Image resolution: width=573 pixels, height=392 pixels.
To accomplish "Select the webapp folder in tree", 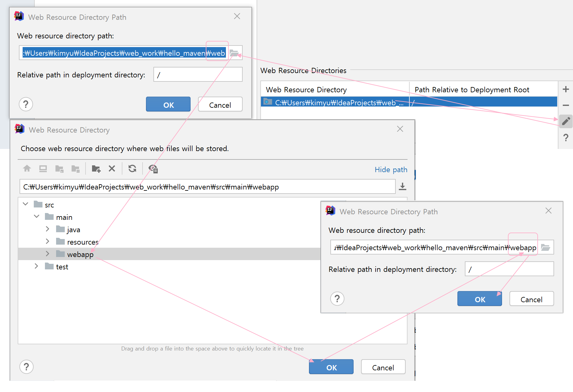I will (x=75, y=254).
